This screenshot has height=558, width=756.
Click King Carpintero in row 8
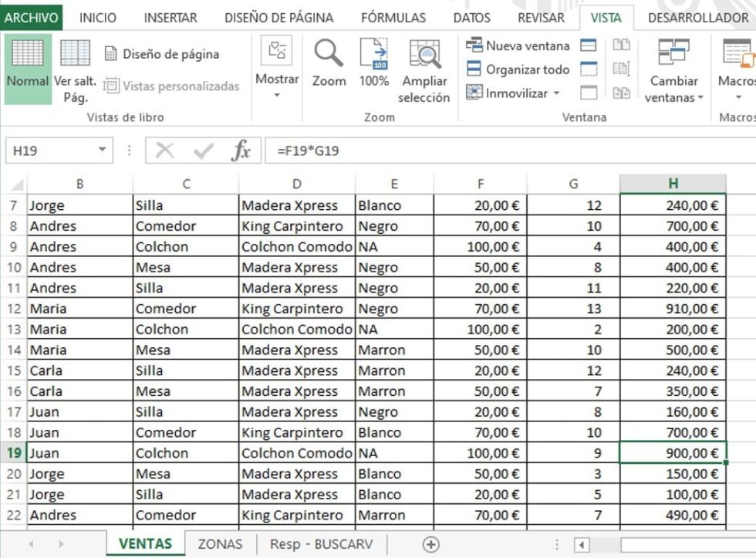(297, 225)
